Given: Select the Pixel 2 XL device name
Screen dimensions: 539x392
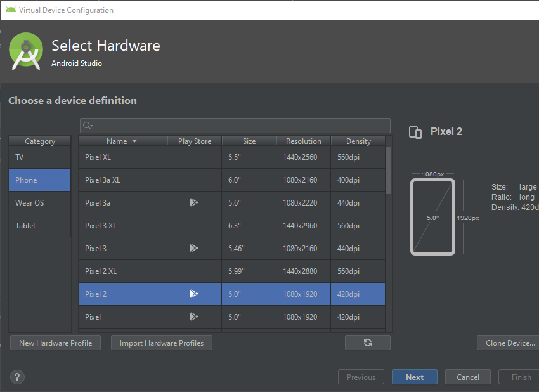Looking at the screenshot, I should (101, 271).
